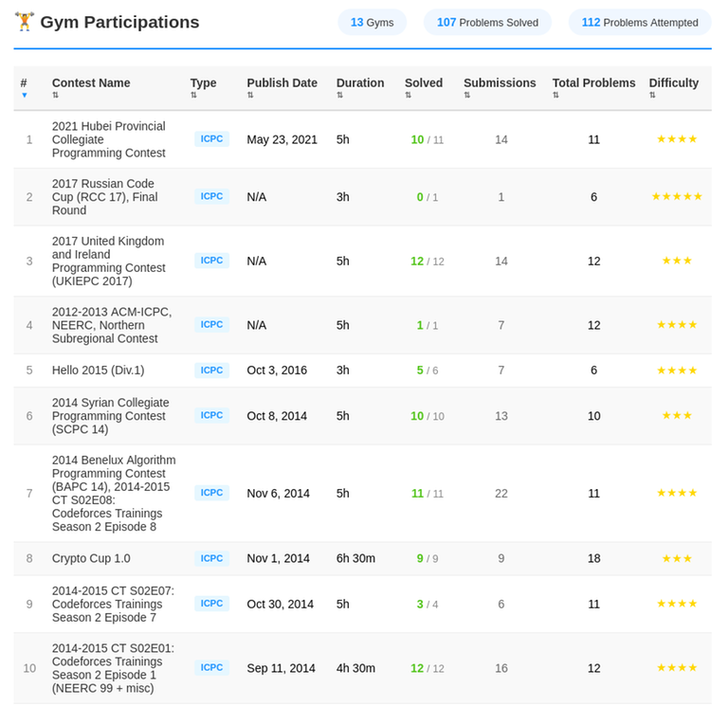
Task: Open the Hello 2015 (Div.1) contest
Action: (98, 371)
